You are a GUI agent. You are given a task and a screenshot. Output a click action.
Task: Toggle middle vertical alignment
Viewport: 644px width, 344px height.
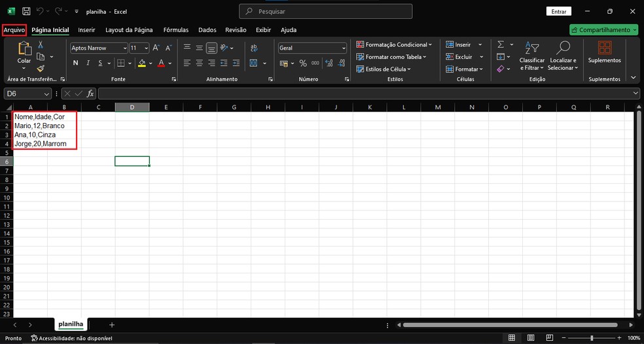pyautogui.click(x=199, y=48)
